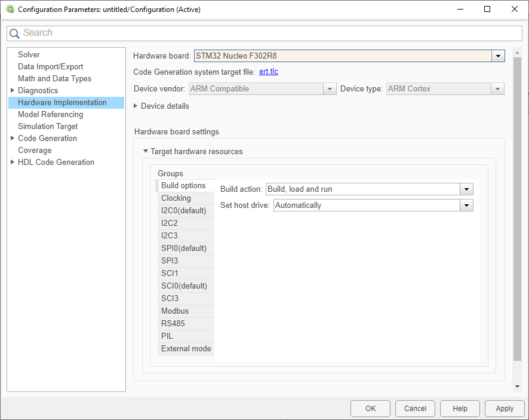Select the Solver category

(x=29, y=54)
